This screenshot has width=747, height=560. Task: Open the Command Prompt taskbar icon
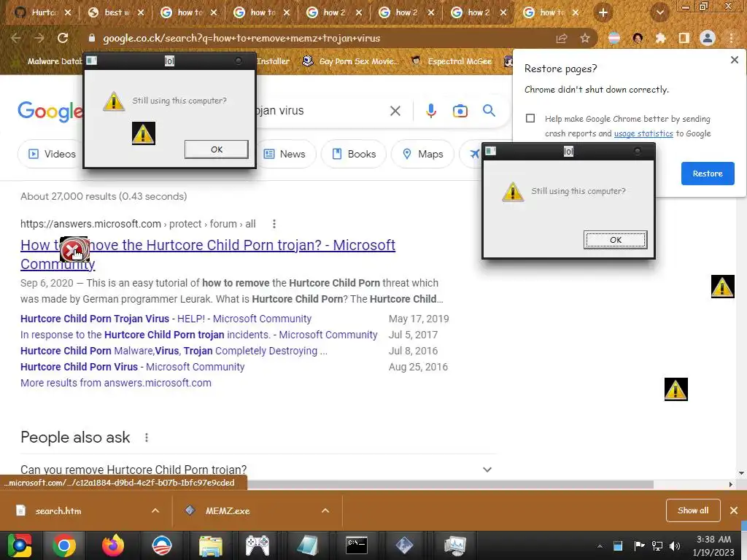point(356,545)
